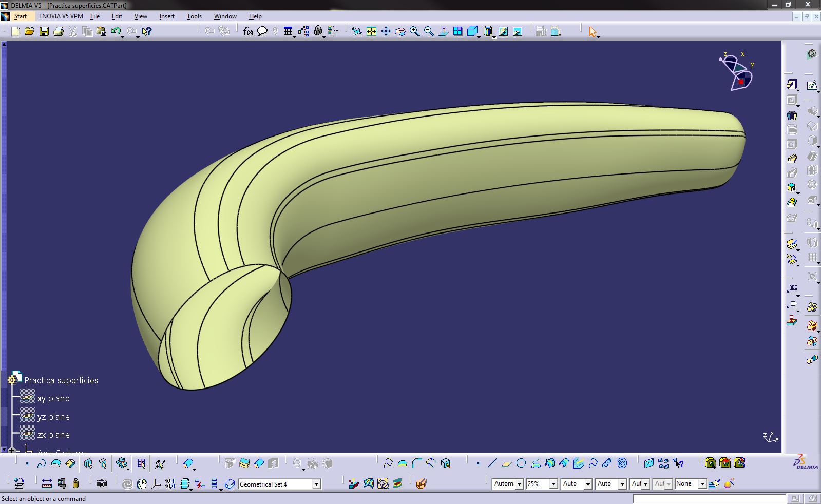Viewport: 821px width, 504px height.
Task: Click the 3D compass in viewport
Action: (x=737, y=72)
